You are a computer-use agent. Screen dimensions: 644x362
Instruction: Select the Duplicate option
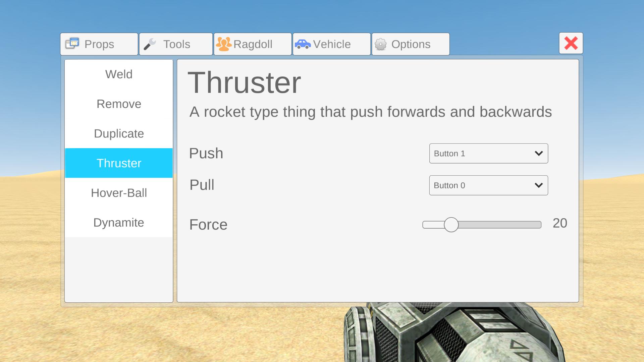click(x=118, y=133)
